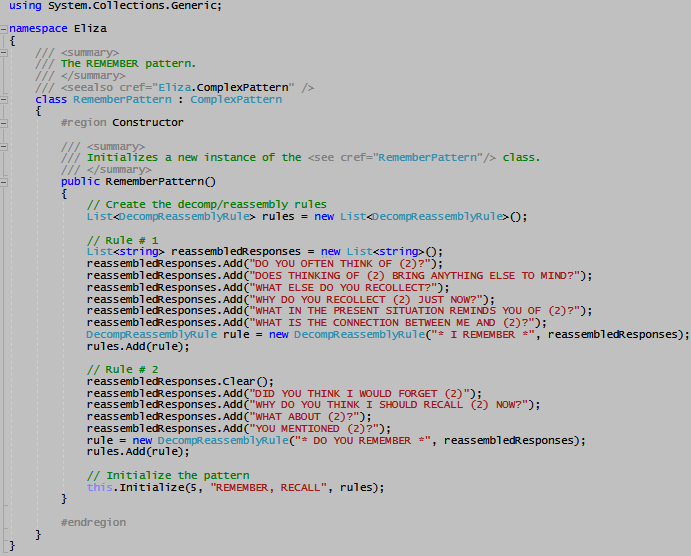Place cursor on 'Eliza' in namespace declaration
This screenshot has height=556, width=691.
(x=90, y=29)
